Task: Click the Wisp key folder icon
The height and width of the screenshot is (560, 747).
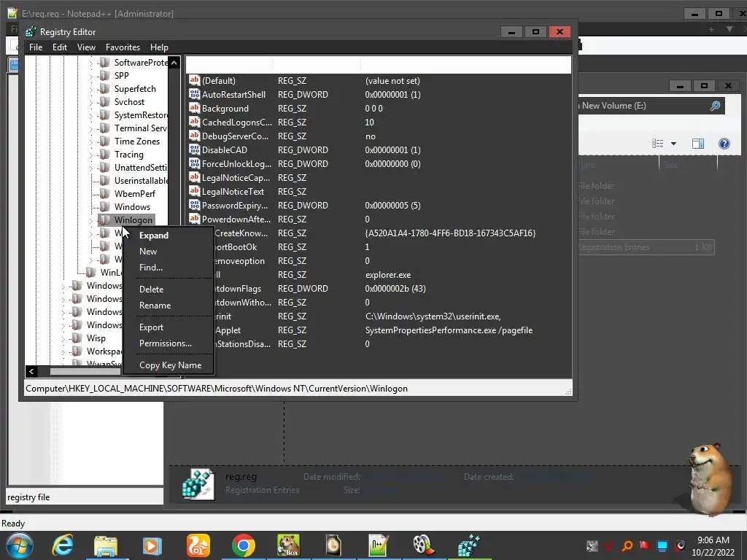Action: pyautogui.click(x=76, y=338)
